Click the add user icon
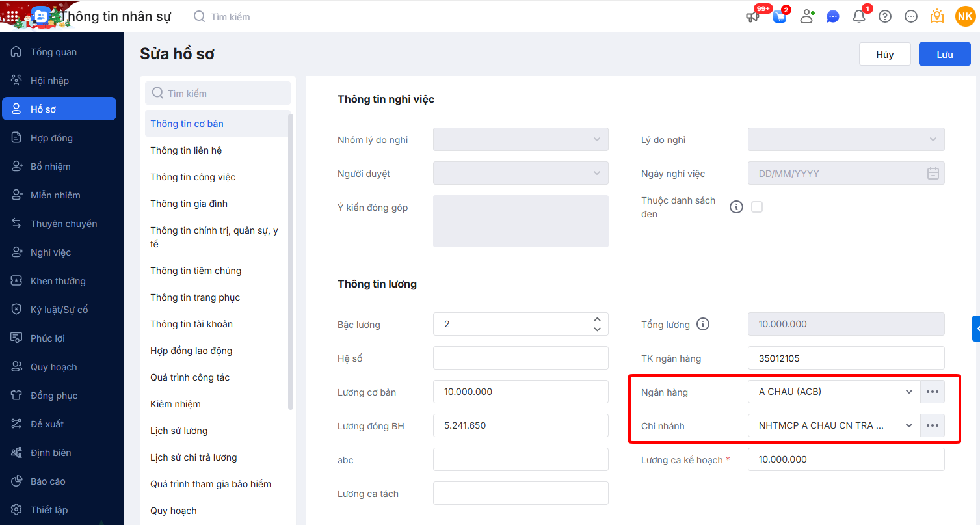This screenshot has width=980, height=525. click(x=807, y=17)
